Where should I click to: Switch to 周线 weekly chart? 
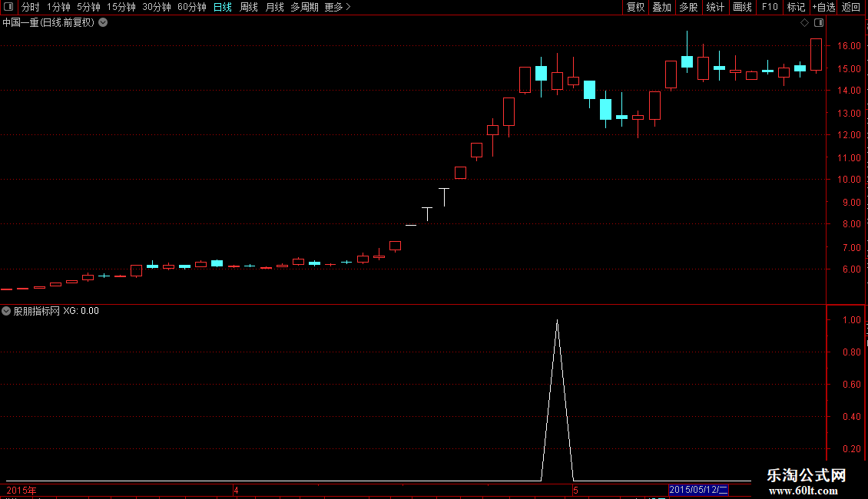click(x=249, y=7)
